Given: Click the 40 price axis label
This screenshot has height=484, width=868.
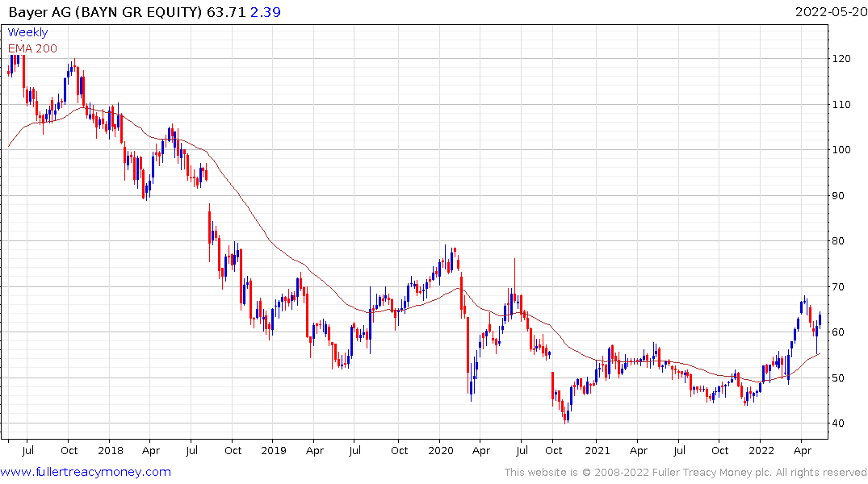Looking at the screenshot, I should coord(838,423).
